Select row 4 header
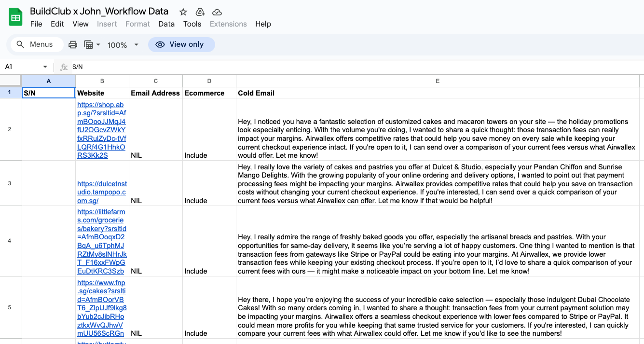 click(11, 241)
